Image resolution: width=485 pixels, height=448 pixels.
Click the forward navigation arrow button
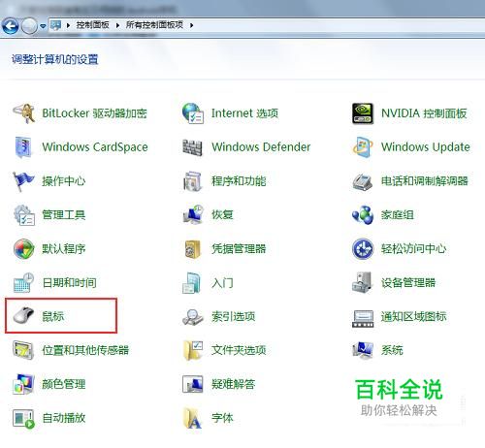pyautogui.click(x=29, y=25)
